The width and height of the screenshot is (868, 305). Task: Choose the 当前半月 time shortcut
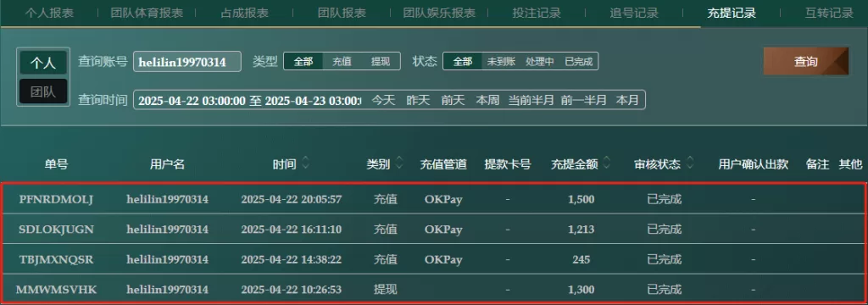pos(531,101)
